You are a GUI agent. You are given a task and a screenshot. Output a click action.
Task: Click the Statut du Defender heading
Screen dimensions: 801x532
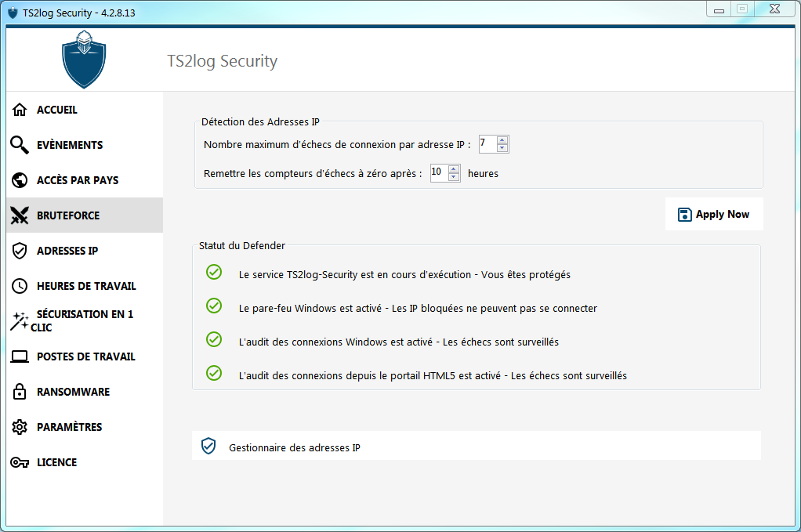(x=242, y=245)
